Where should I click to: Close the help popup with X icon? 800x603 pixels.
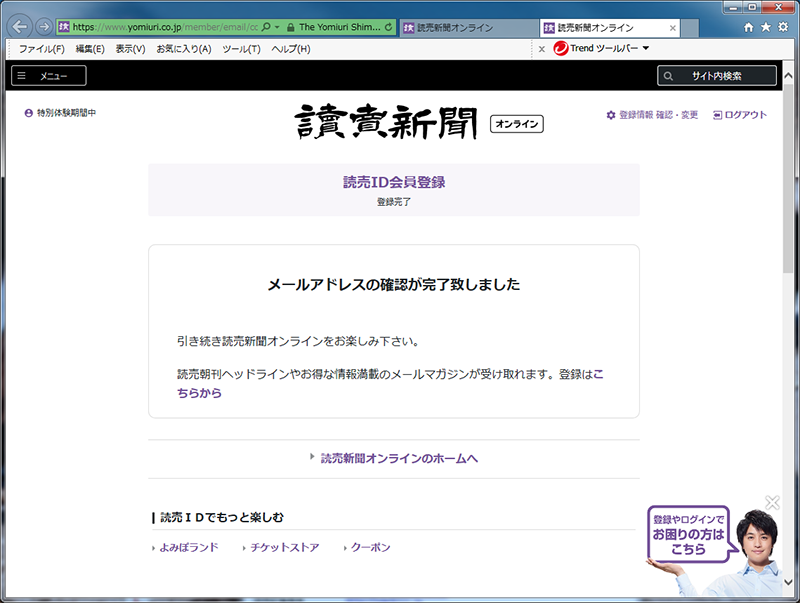[772, 502]
